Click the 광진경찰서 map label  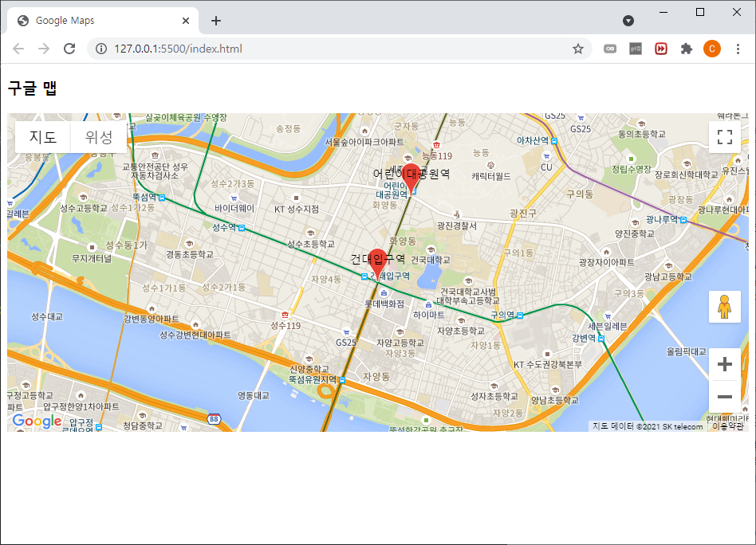click(457, 225)
